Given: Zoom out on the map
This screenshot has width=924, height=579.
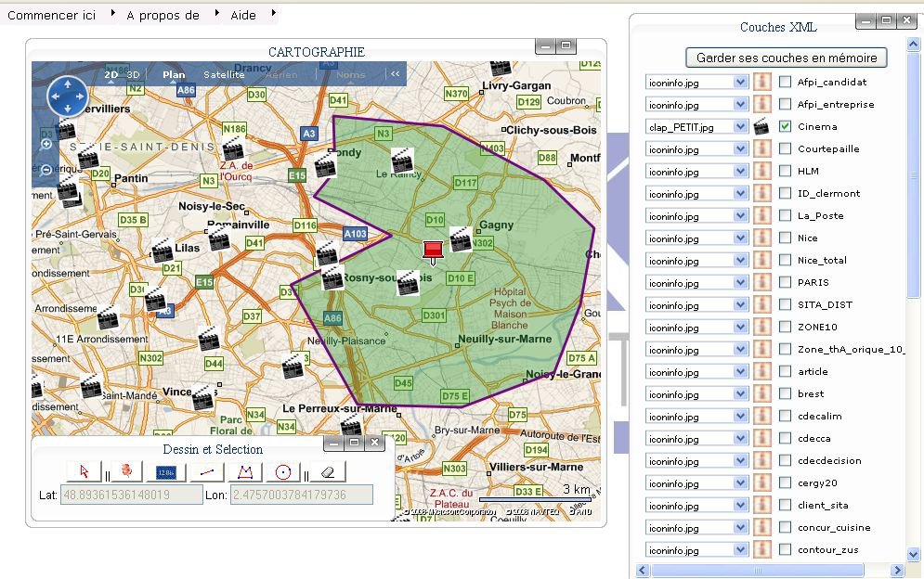Looking at the screenshot, I should (46, 170).
